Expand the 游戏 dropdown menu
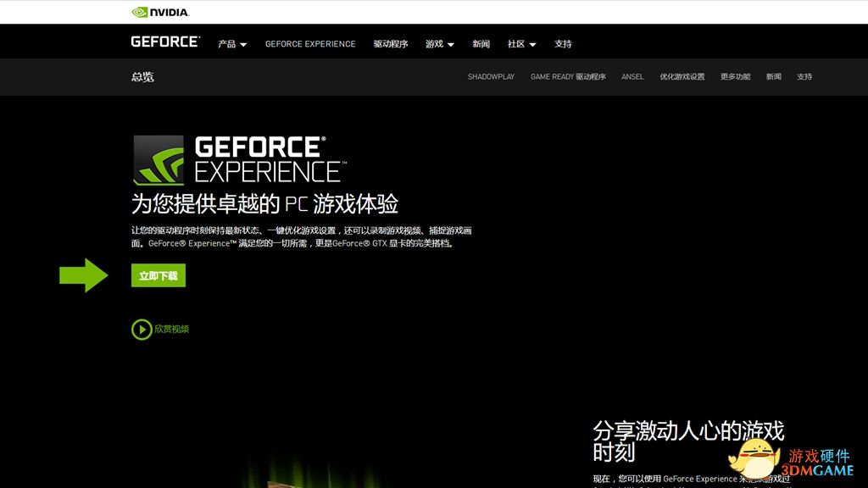Viewport: 868px width, 488px height. pyautogui.click(x=440, y=44)
